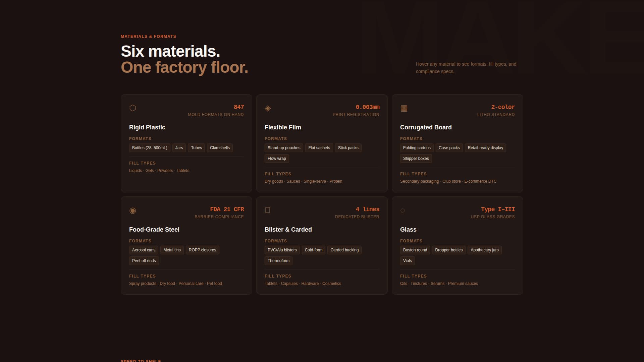644x362 pixels.
Task: Click the Cold-form chip under Blister & Carded
Action: click(x=313, y=250)
